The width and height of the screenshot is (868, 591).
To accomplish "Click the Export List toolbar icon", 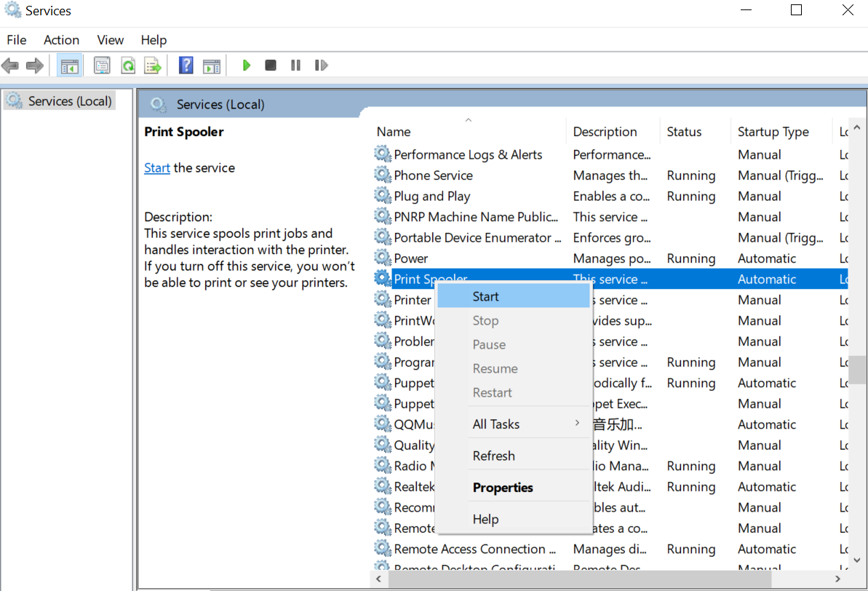I will click(x=153, y=65).
